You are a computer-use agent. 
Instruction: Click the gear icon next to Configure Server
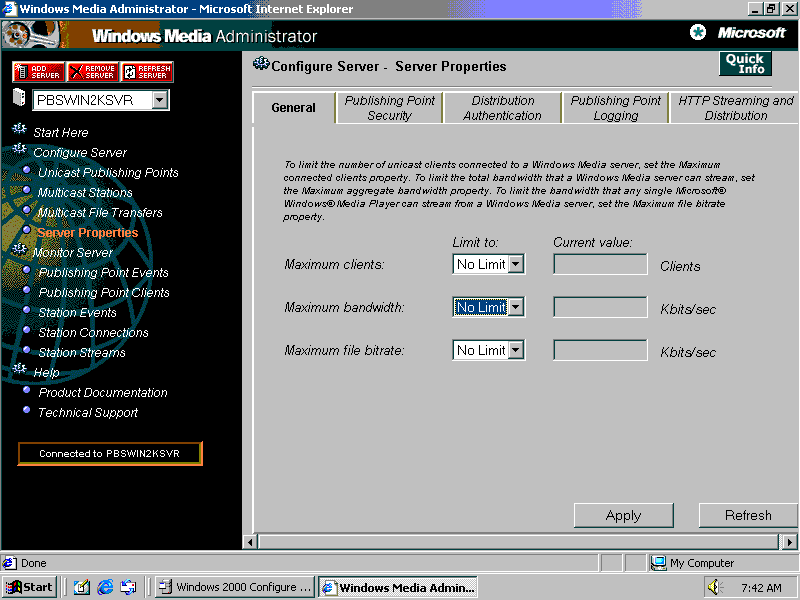(x=19, y=148)
